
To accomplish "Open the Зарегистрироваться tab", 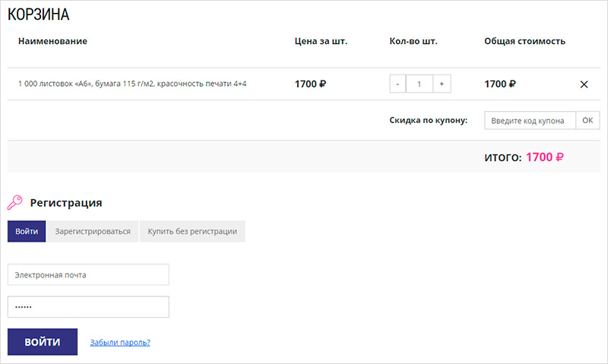I will click(93, 232).
